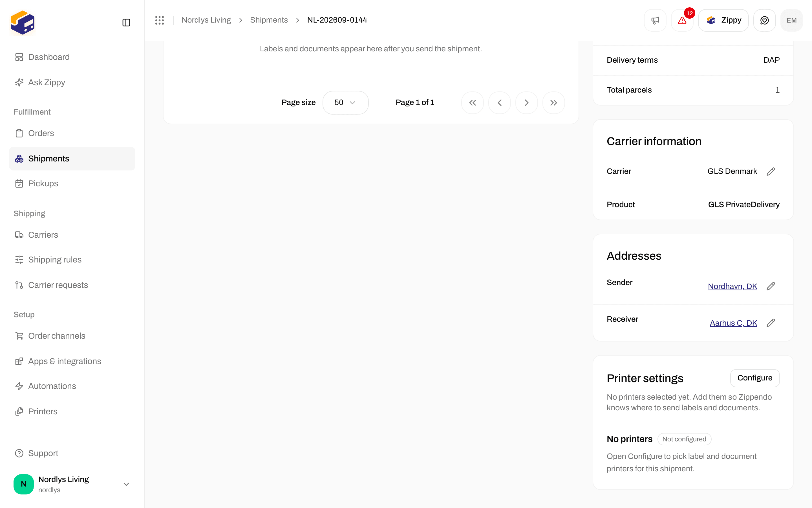Open Carriers page
Viewport: 812px width, 508px height.
click(72, 235)
